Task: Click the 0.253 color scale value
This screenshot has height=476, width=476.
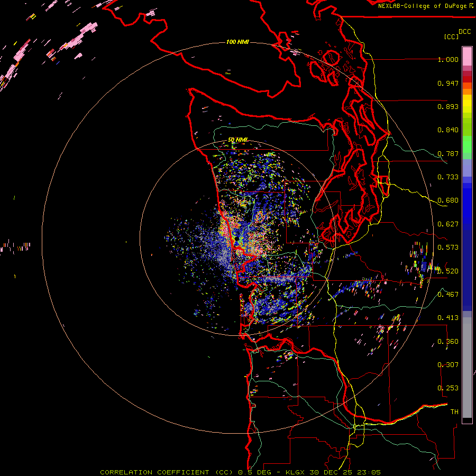Action: 448,388
